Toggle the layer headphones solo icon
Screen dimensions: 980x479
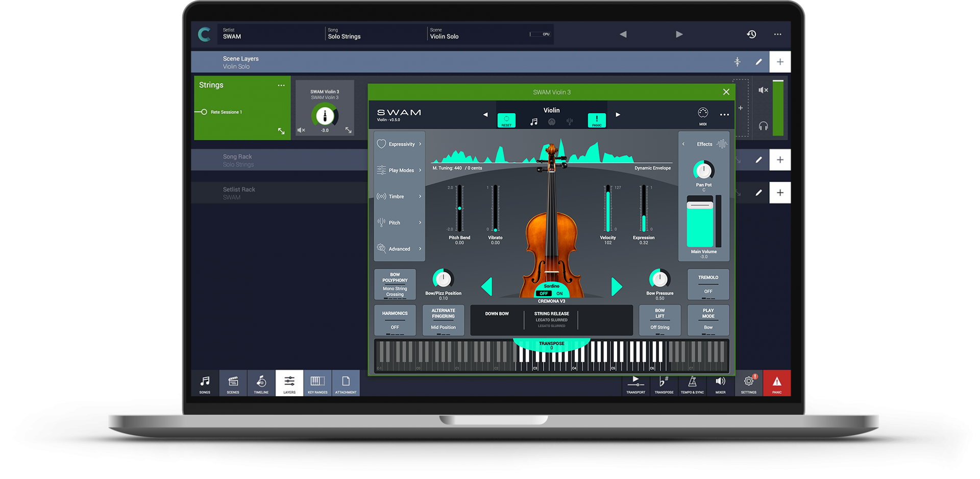click(763, 126)
